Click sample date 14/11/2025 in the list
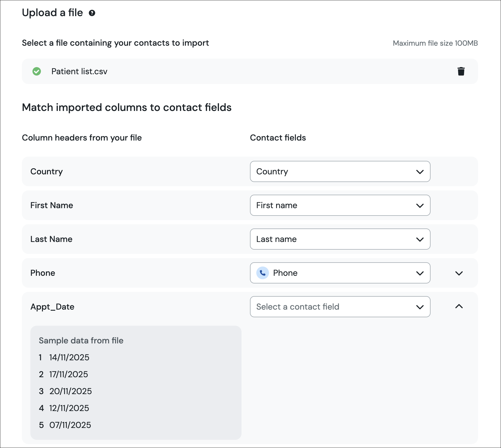The width and height of the screenshot is (501, 448). pyautogui.click(x=69, y=357)
